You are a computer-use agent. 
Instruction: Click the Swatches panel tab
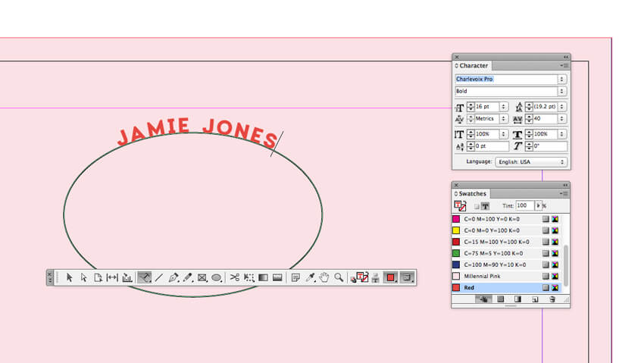point(470,193)
